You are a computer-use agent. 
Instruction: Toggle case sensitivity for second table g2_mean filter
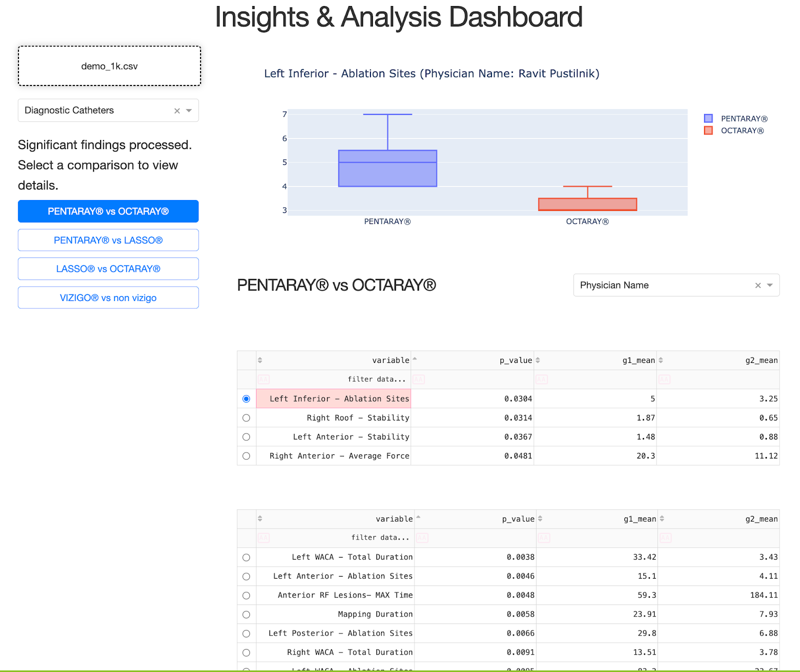click(x=665, y=538)
